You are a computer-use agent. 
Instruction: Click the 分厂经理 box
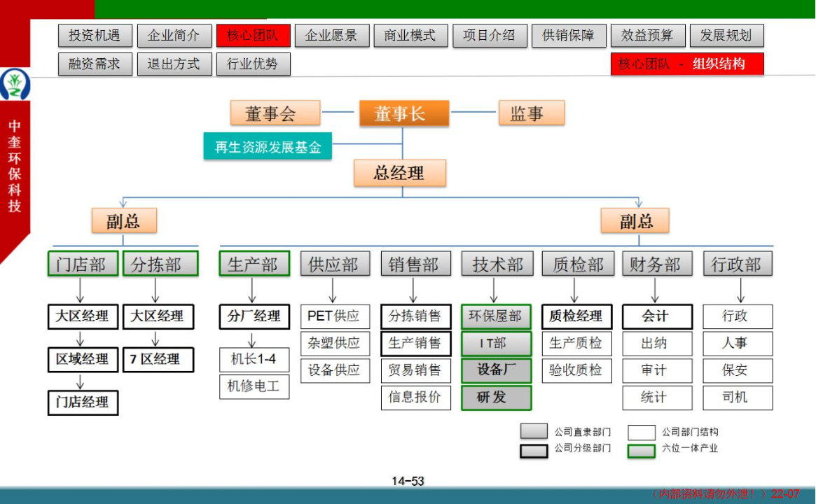[x=254, y=316]
